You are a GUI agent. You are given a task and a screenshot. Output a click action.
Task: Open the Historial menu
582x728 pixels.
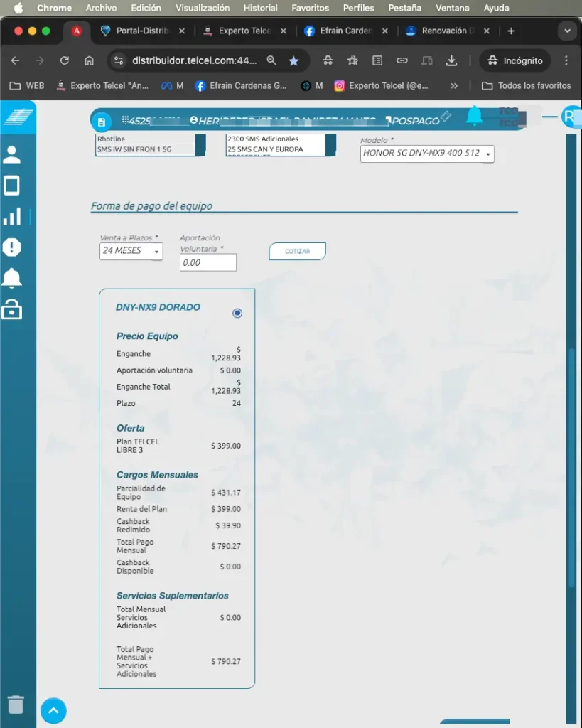tap(260, 8)
